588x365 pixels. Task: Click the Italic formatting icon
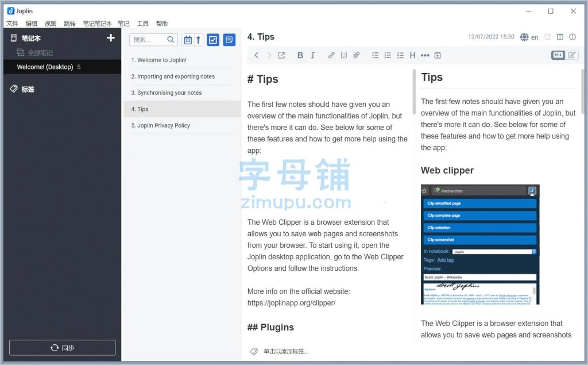312,55
